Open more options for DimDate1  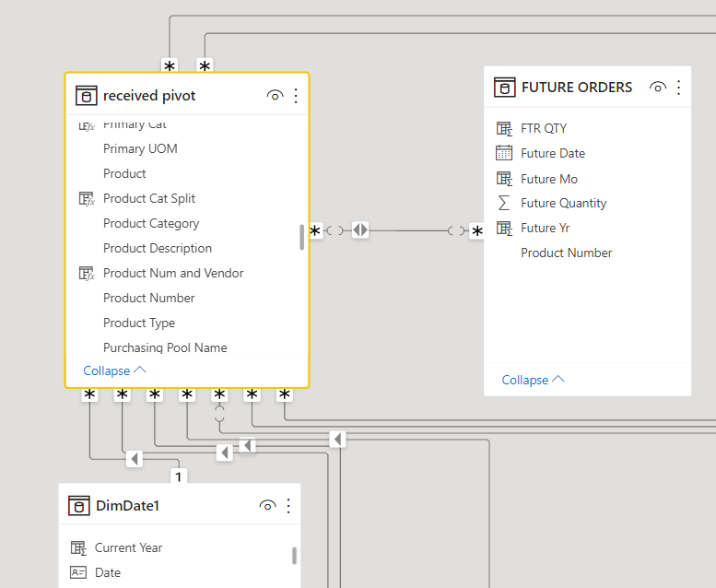(288, 506)
